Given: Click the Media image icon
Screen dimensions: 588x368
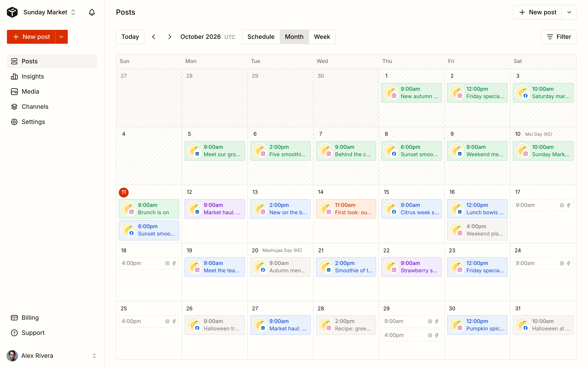Looking at the screenshot, I should click(14, 92).
